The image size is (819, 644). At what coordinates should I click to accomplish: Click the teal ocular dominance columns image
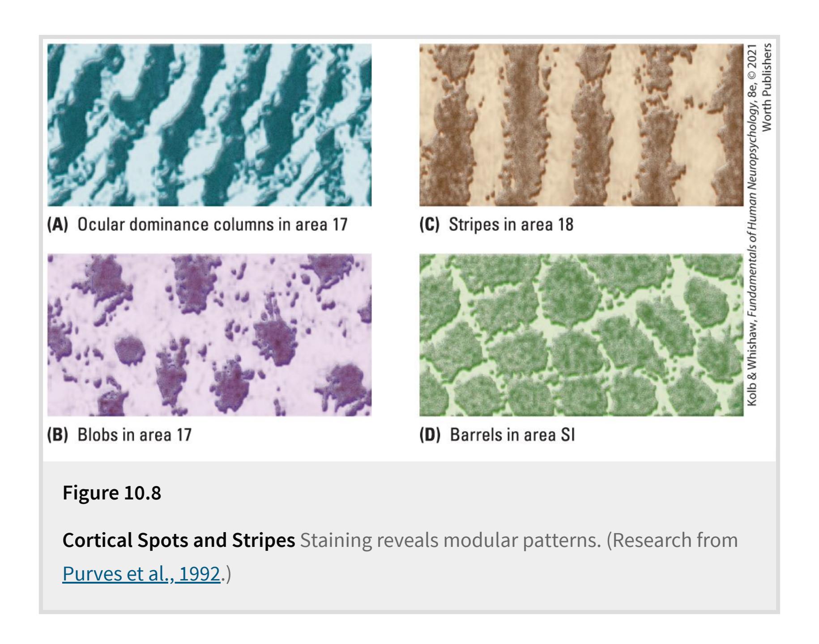[209, 125]
